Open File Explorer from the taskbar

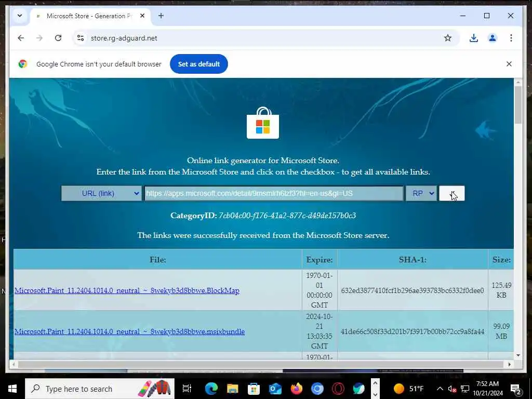[x=232, y=389]
